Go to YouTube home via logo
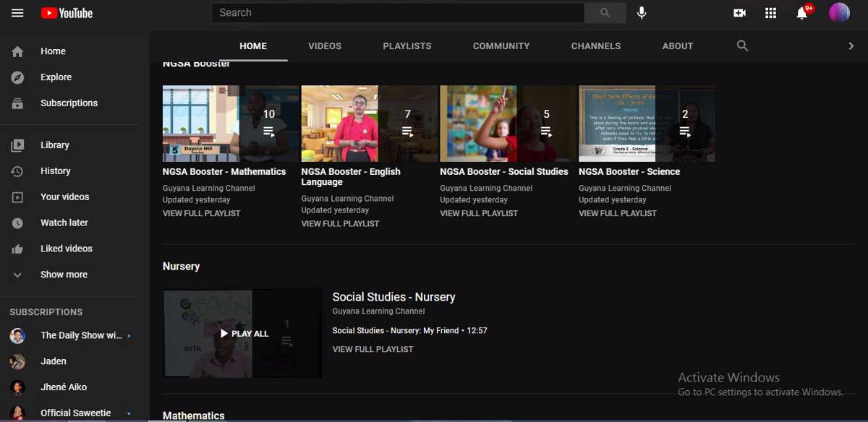 (x=67, y=13)
